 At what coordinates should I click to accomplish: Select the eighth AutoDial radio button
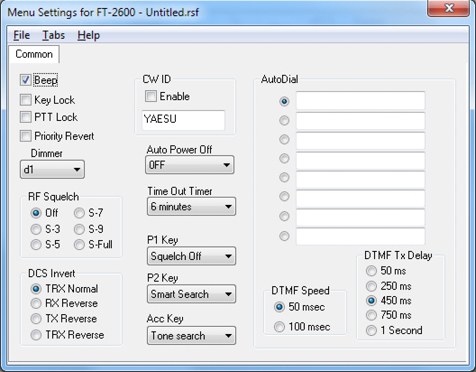pyautogui.click(x=284, y=236)
